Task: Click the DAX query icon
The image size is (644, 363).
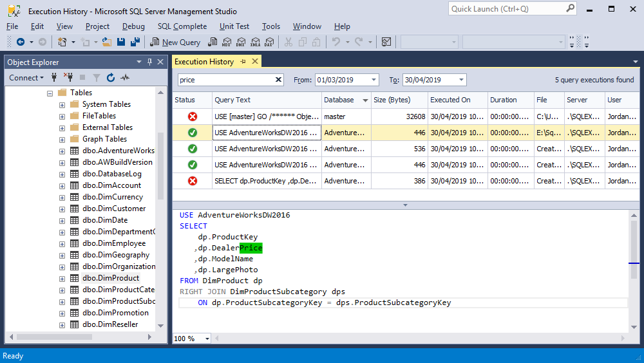Action: (x=269, y=42)
